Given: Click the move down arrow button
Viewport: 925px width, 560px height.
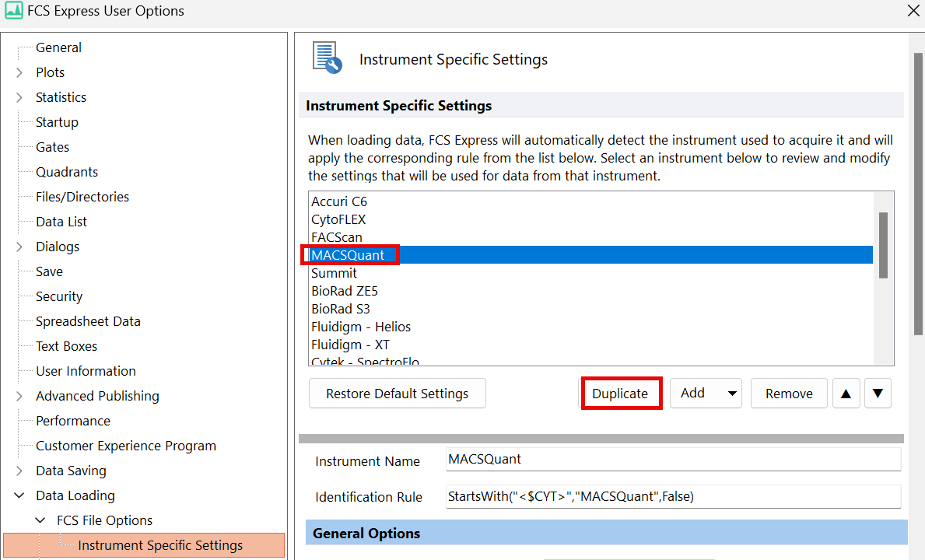Looking at the screenshot, I should click(x=878, y=394).
